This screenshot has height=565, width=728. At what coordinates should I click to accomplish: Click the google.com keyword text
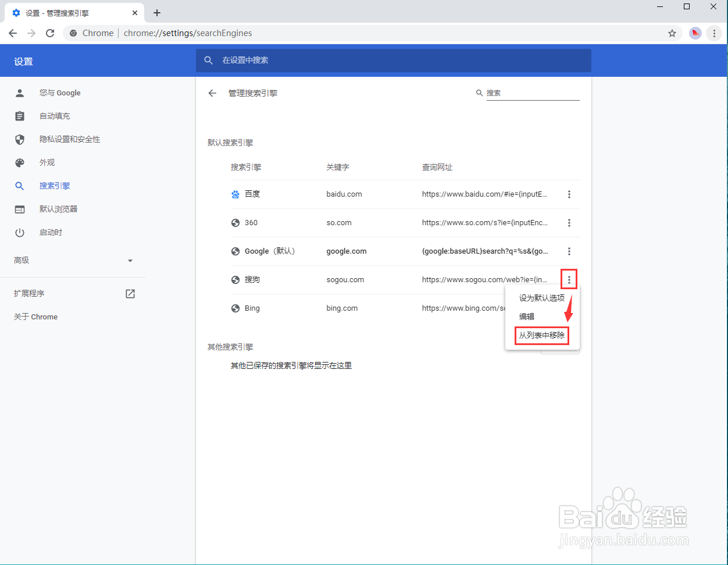coord(347,251)
